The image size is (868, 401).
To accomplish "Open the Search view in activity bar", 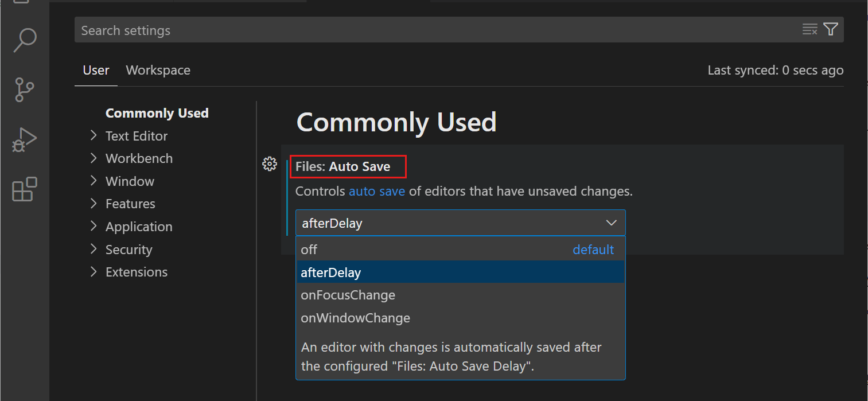I will click(25, 40).
